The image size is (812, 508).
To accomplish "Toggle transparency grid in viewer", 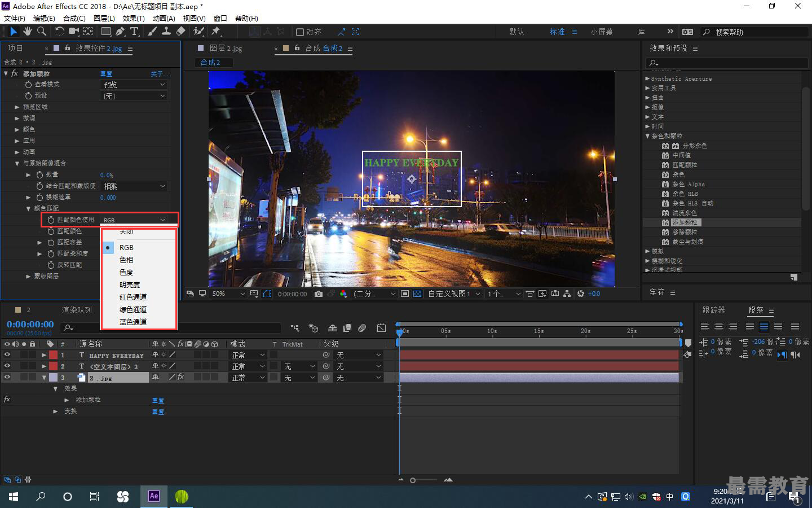I will click(417, 294).
